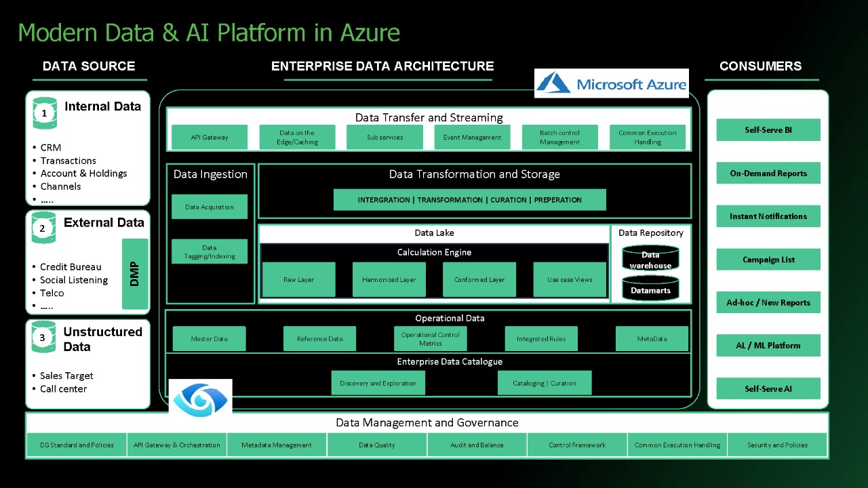Click the Microsoft Azure logo
The image size is (868, 488).
pyautogui.click(x=612, y=83)
